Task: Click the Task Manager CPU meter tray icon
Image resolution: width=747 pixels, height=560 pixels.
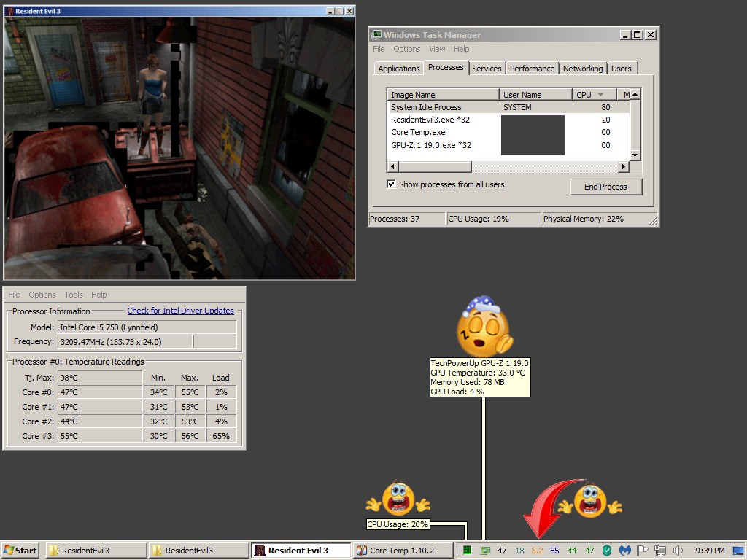Action: [468, 551]
